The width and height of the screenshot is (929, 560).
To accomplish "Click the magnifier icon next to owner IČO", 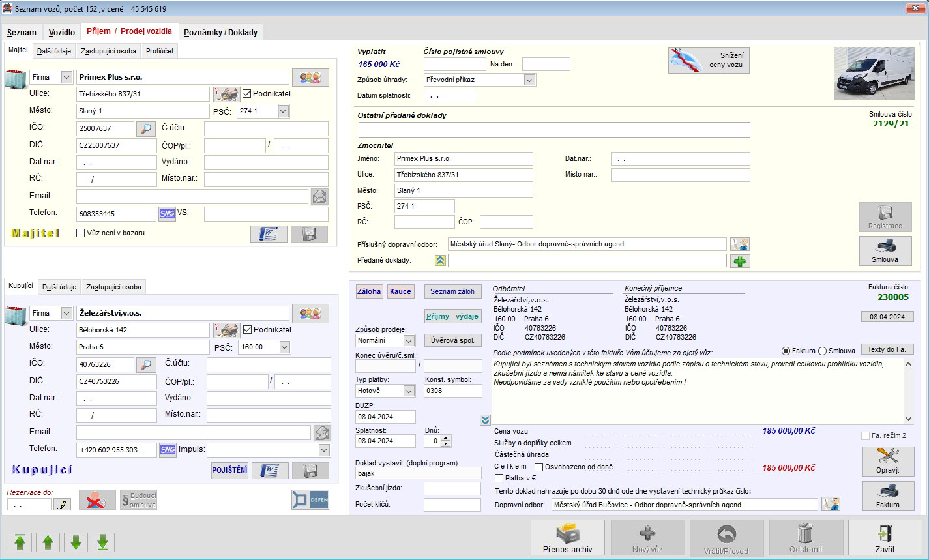I will (147, 128).
